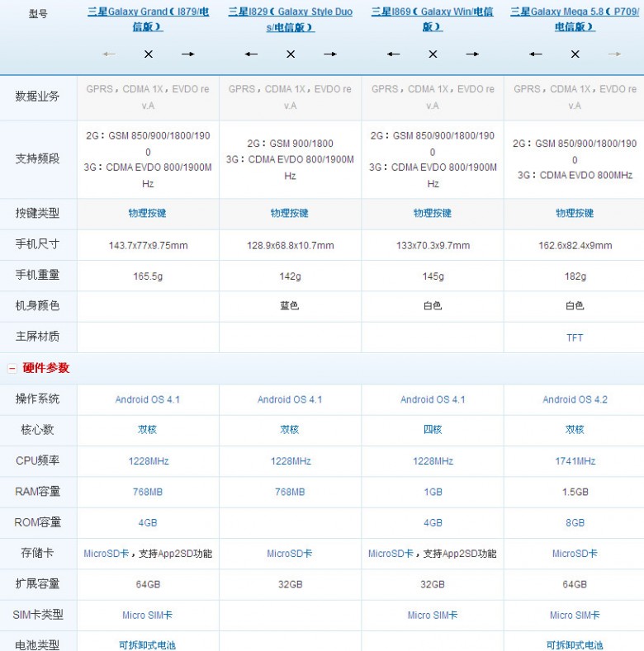Click 双核 link for Galaxy Grand I879

click(148, 430)
